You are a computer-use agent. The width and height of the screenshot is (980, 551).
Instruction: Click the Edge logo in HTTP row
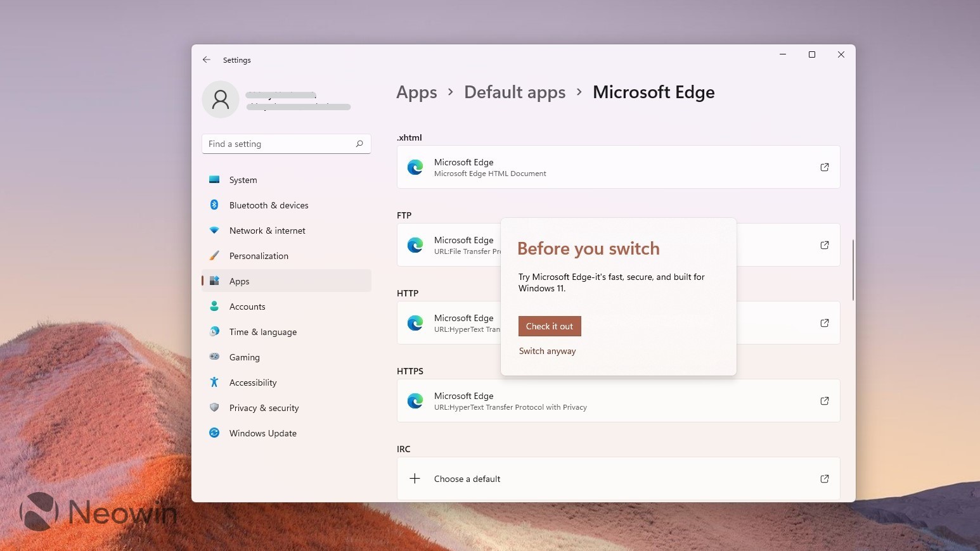point(415,323)
